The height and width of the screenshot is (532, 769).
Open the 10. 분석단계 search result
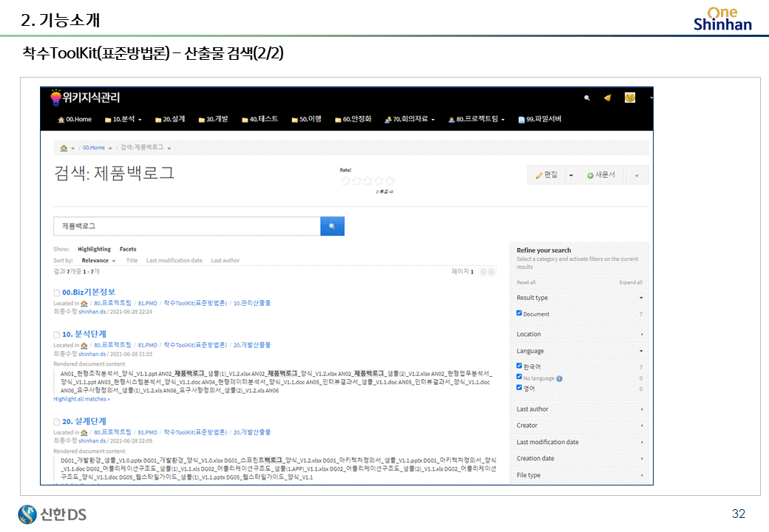click(84, 334)
